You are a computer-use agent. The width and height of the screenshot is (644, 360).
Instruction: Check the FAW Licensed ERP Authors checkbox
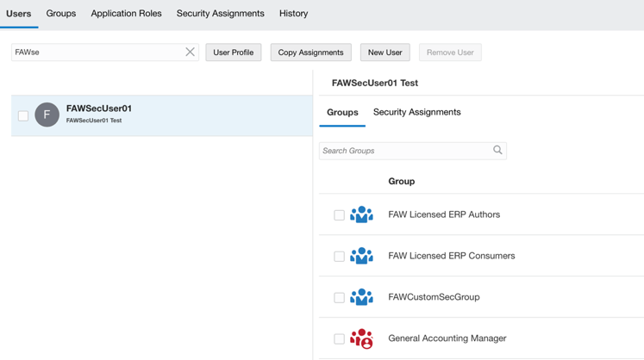coord(339,215)
